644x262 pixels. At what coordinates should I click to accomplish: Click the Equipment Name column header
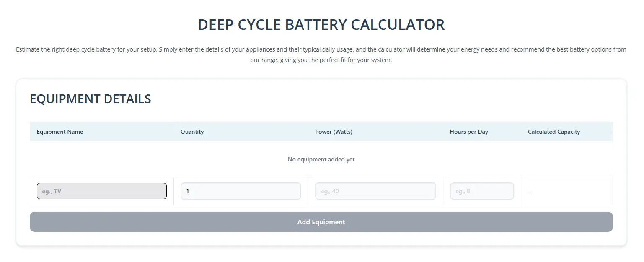[x=59, y=132]
